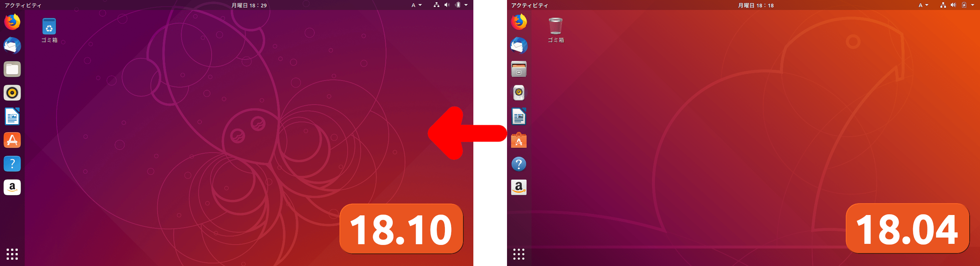Open Thunderbird in the 18.10 dock
This screenshot has width=980, height=266.
tap(12, 45)
